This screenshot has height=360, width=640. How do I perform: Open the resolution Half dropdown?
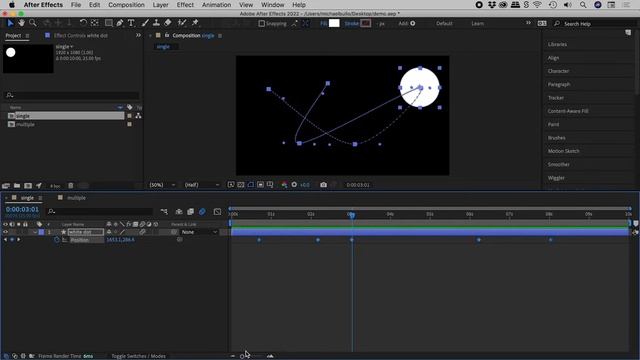coord(202,185)
